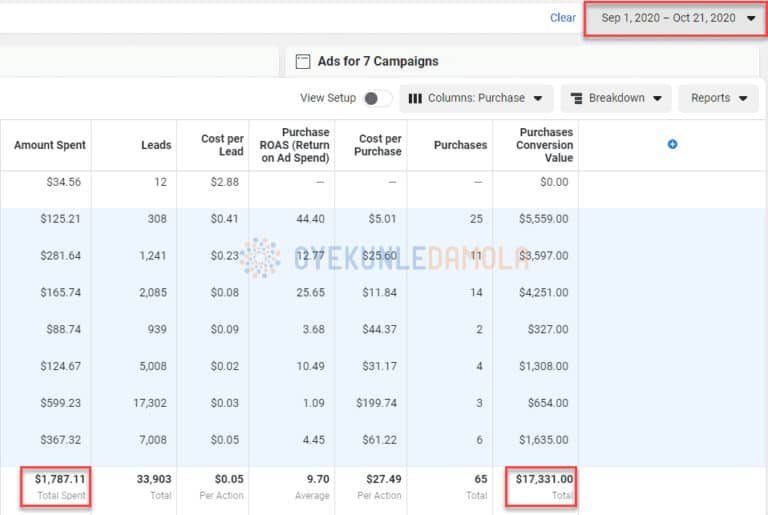The image size is (768, 515).
Task: Click the $88.74 amount spent cell
Action: pyautogui.click(x=64, y=329)
